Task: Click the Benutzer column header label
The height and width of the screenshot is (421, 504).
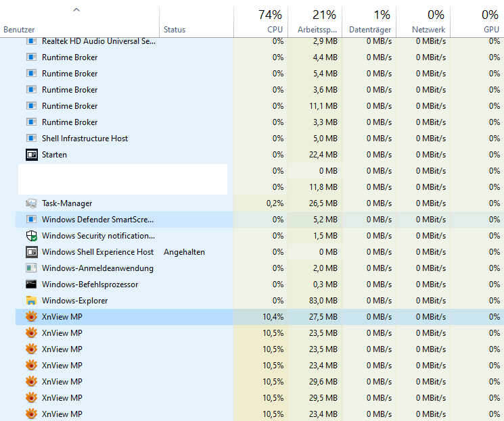Action: coord(19,30)
